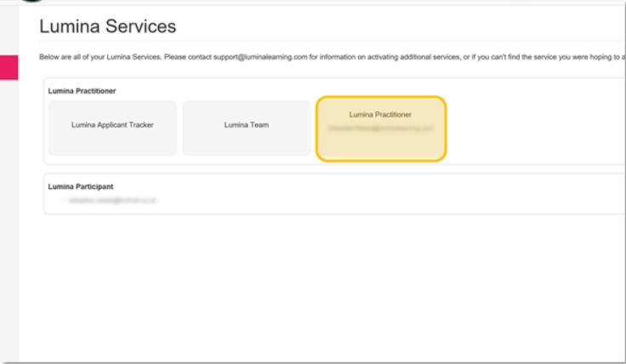Click the Lumina Services page heading

tap(107, 26)
